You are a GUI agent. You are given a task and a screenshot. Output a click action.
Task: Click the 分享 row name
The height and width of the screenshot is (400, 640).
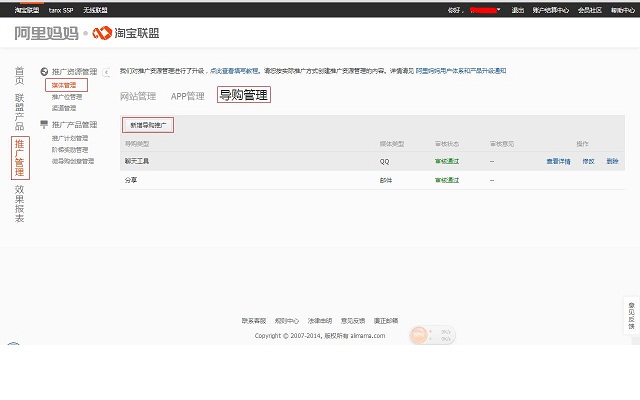pyautogui.click(x=131, y=180)
